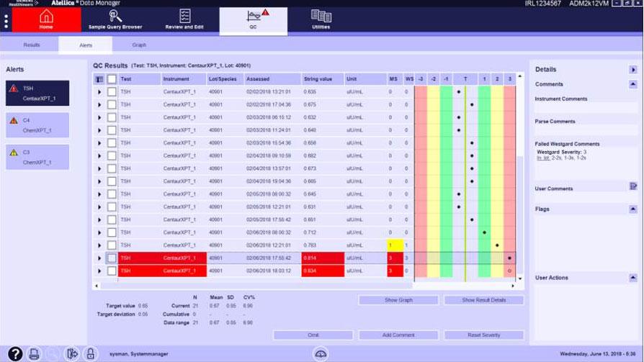Image resolution: width=644 pixels, height=362 pixels.
Task: Tick checkbox for TSH row value 0.635
Action: 112,92
